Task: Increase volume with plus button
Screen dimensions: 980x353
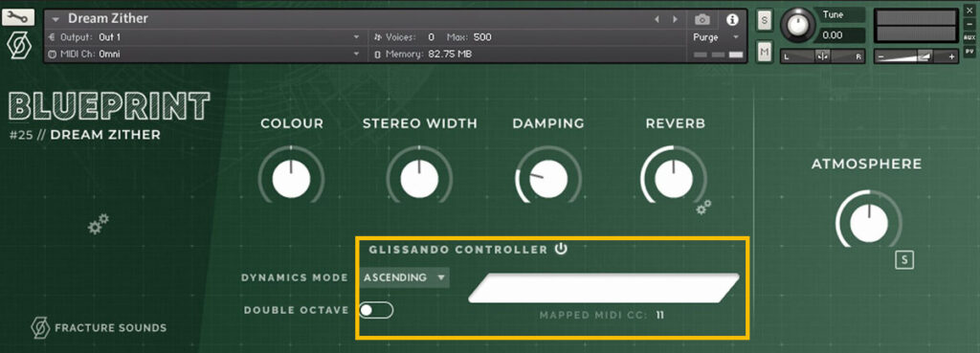Action: coord(952,56)
